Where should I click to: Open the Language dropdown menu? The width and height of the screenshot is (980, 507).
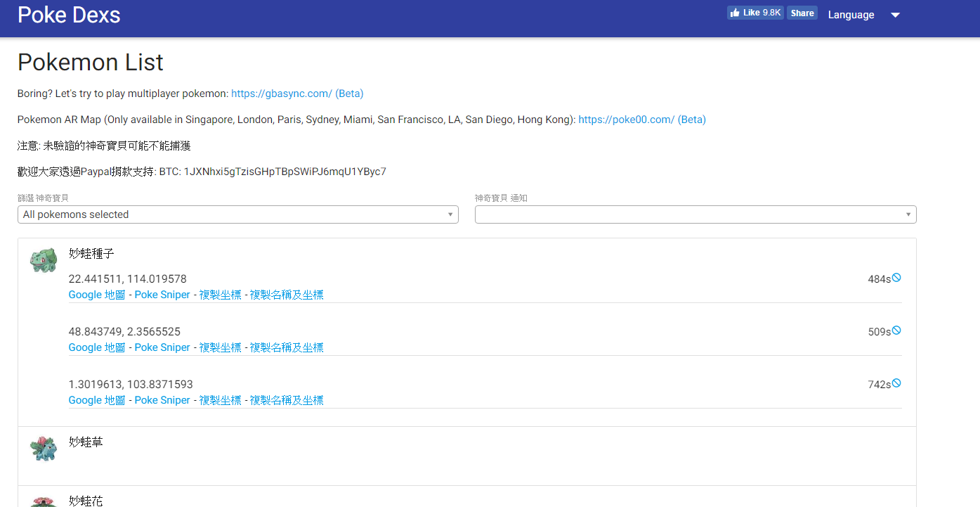[863, 15]
